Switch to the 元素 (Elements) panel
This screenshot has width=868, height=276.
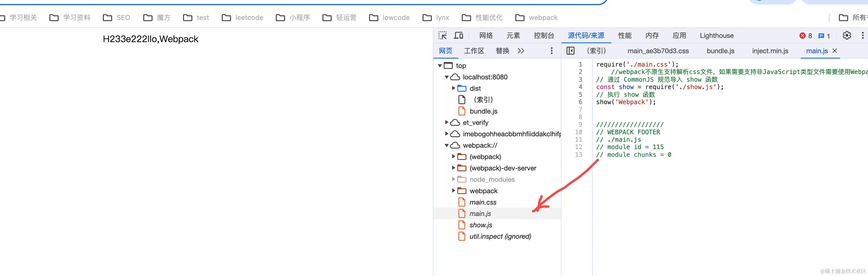pyautogui.click(x=513, y=35)
